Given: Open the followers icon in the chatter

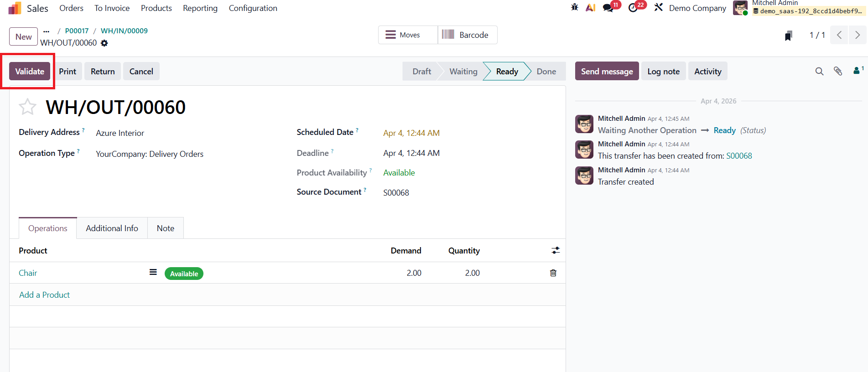Looking at the screenshot, I should click(x=857, y=71).
